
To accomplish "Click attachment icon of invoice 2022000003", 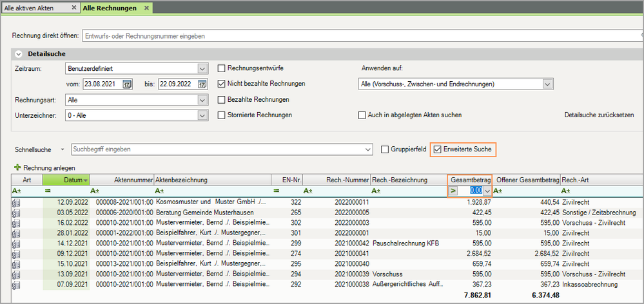I will click(x=16, y=223).
